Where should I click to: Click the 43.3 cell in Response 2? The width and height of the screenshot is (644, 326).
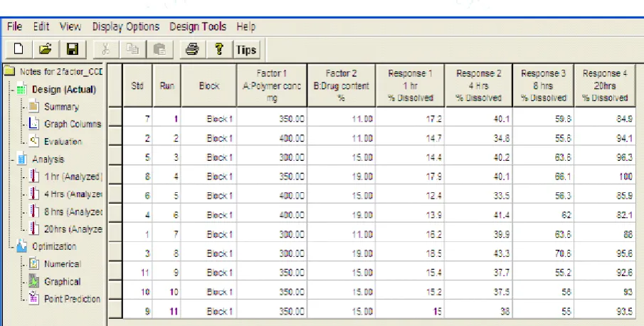478,253
